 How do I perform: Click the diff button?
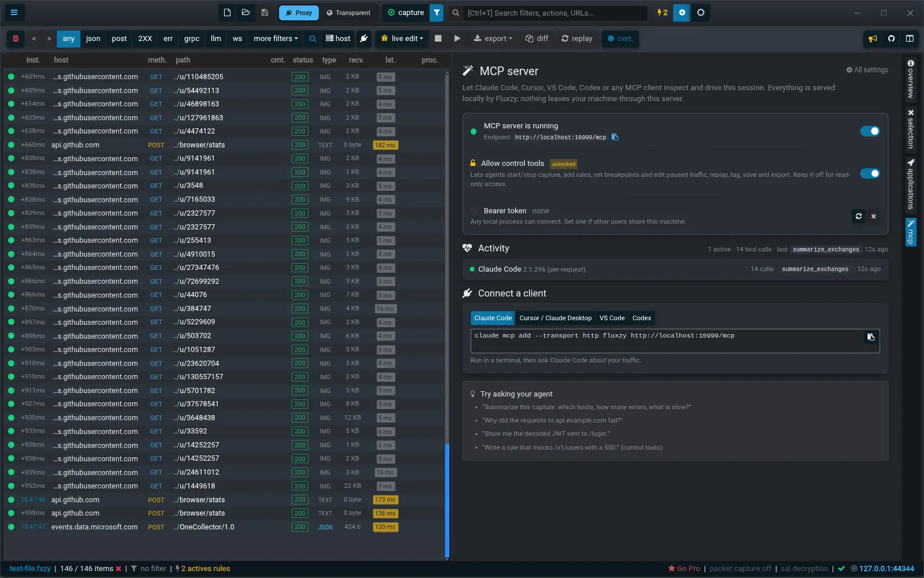click(x=536, y=39)
